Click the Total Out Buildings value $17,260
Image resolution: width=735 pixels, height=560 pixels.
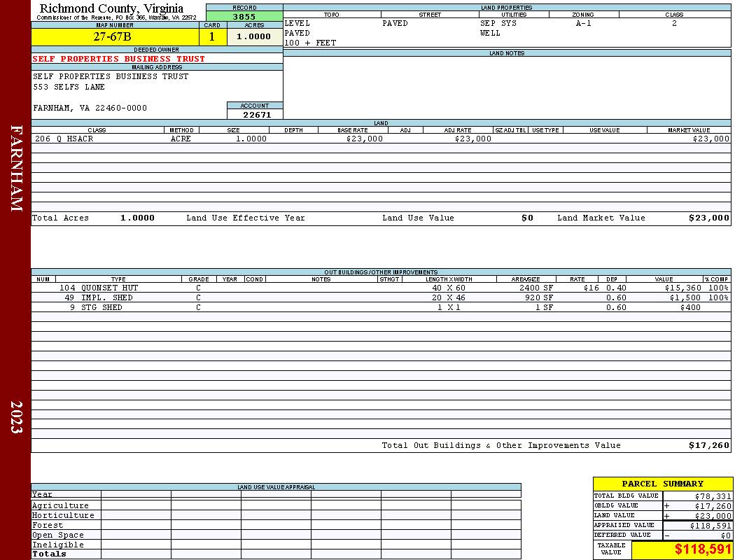coord(709,445)
